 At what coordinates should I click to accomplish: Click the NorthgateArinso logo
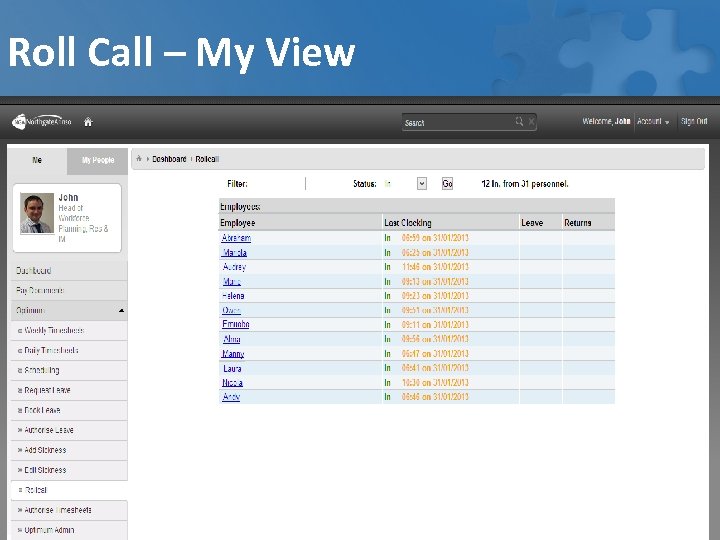[x=42, y=122]
